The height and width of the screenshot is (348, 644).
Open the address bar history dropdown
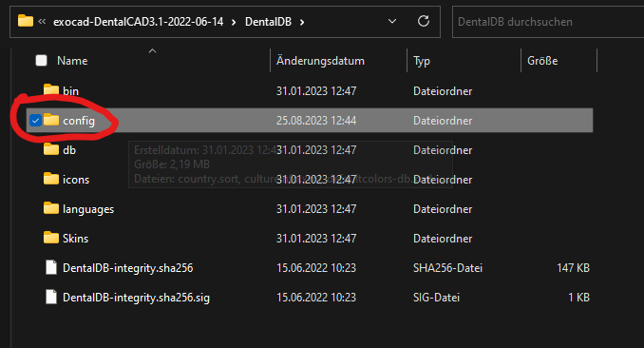pyautogui.click(x=392, y=21)
